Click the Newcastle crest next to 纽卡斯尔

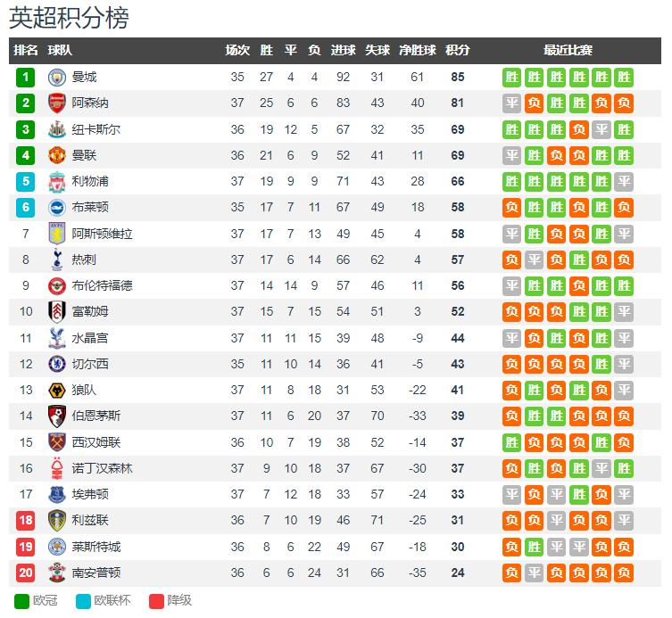click(56, 129)
